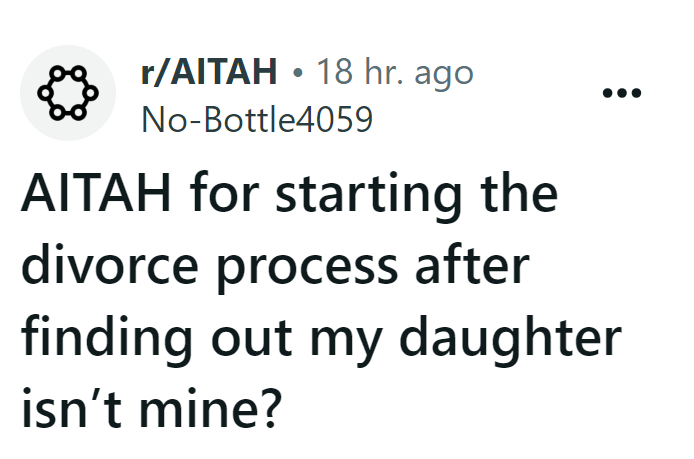Click the bullet separator before the timestamp
Image resolution: width=694 pixels, height=459 pixels.
click(x=297, y=72)
